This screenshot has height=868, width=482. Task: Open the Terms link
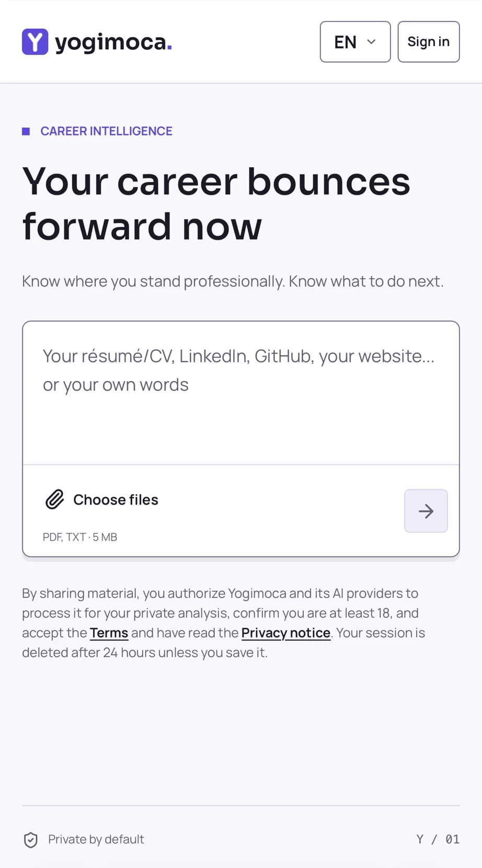pyautogui.click(x=109, y=633)
